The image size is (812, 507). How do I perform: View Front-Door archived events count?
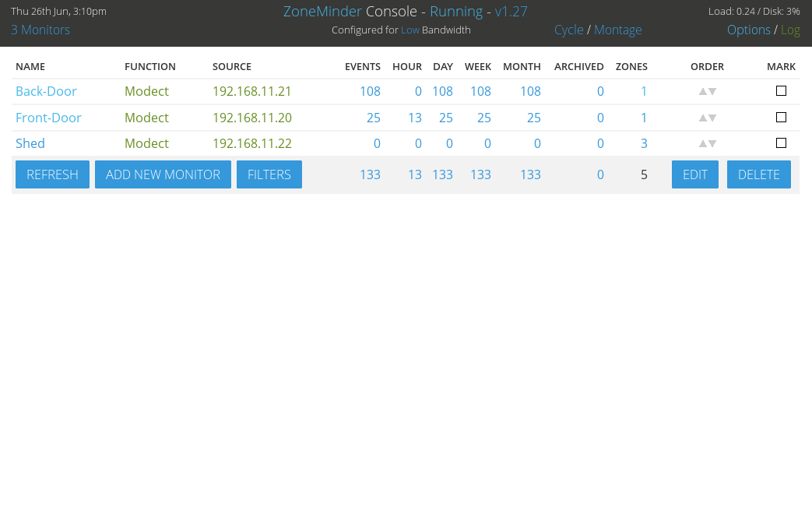(x=600, y=118)
